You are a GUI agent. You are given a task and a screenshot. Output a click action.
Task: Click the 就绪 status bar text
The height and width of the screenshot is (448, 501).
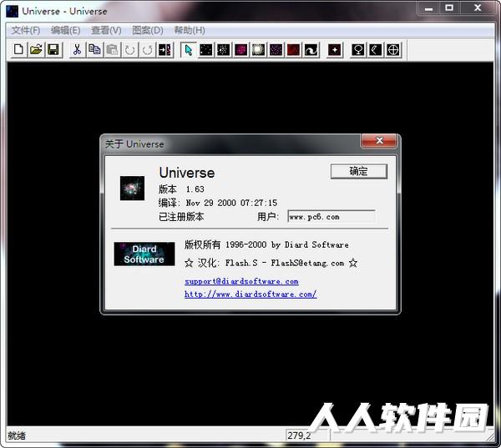click(x=17, y=435)
